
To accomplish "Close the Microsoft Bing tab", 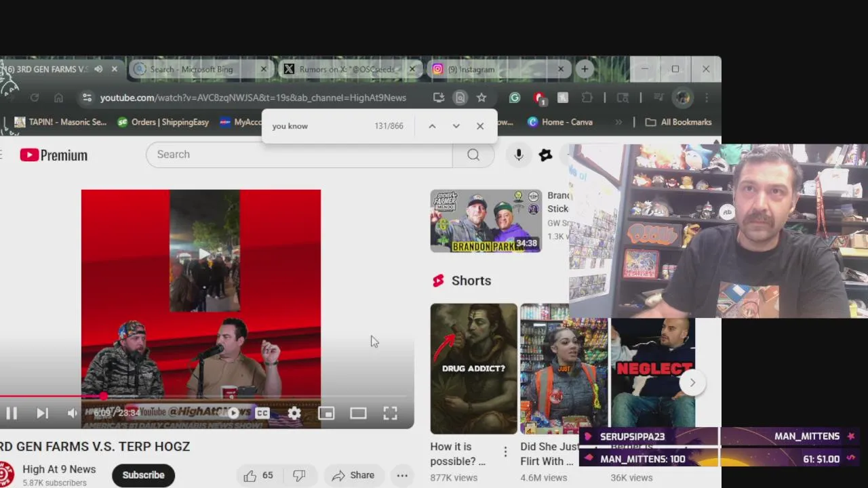I will pos(264,69).
